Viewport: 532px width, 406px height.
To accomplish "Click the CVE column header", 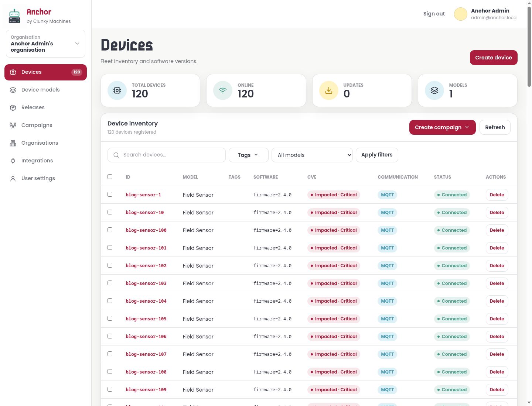I will point(312,177).
